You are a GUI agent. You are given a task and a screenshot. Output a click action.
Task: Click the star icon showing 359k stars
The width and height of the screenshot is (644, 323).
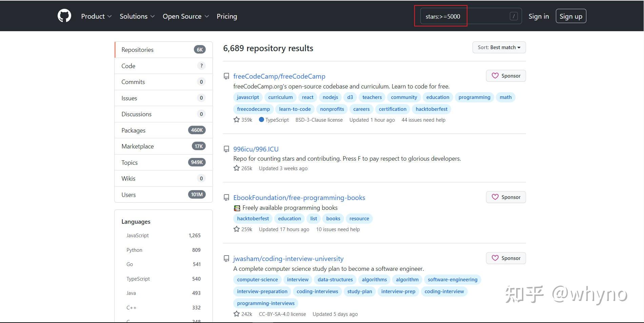(x=236, y=119)
